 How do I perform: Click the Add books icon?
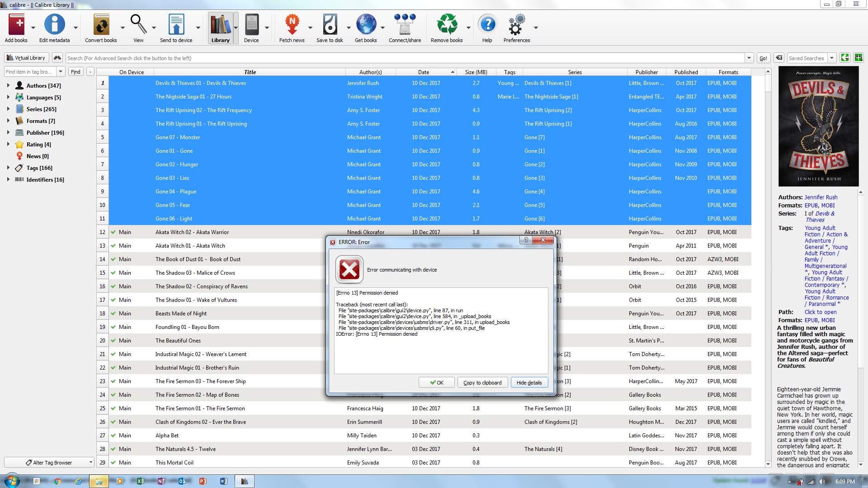(16, 25)
